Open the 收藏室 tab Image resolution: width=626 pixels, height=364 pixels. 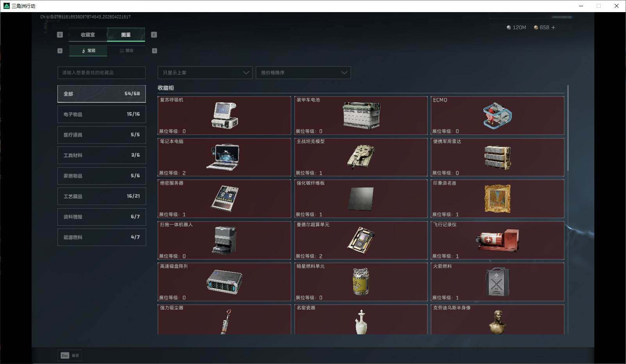(88, 35)
